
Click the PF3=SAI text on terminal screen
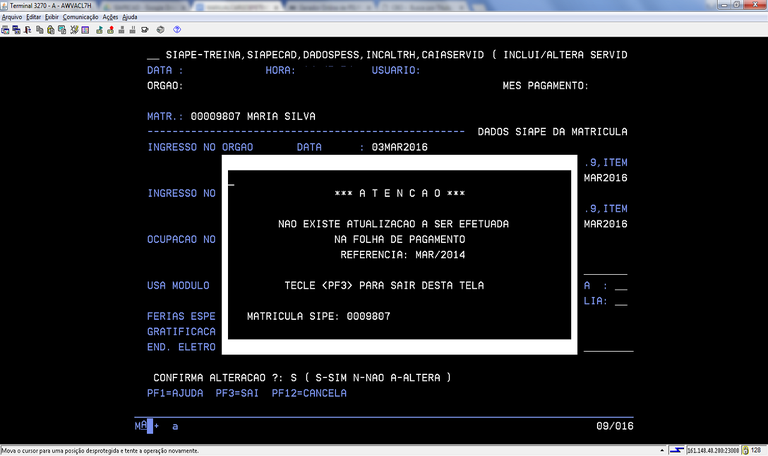tap(234, 393)
